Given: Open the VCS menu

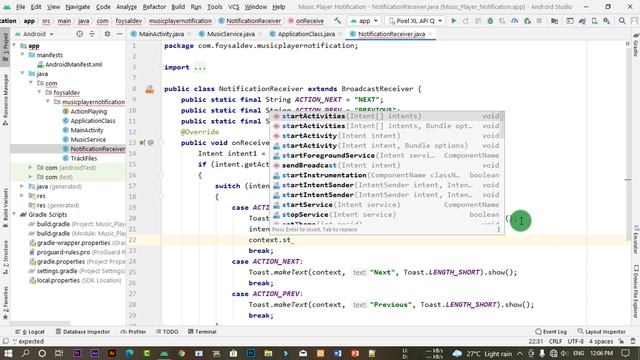Looking at the screenshot, I should click(x=233, y=7).
